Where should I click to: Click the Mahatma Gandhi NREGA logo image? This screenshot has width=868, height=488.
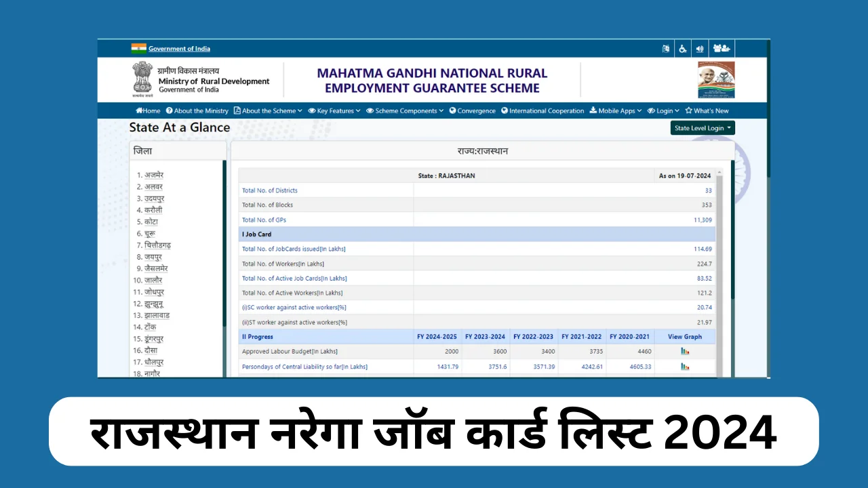click(716, 80)
